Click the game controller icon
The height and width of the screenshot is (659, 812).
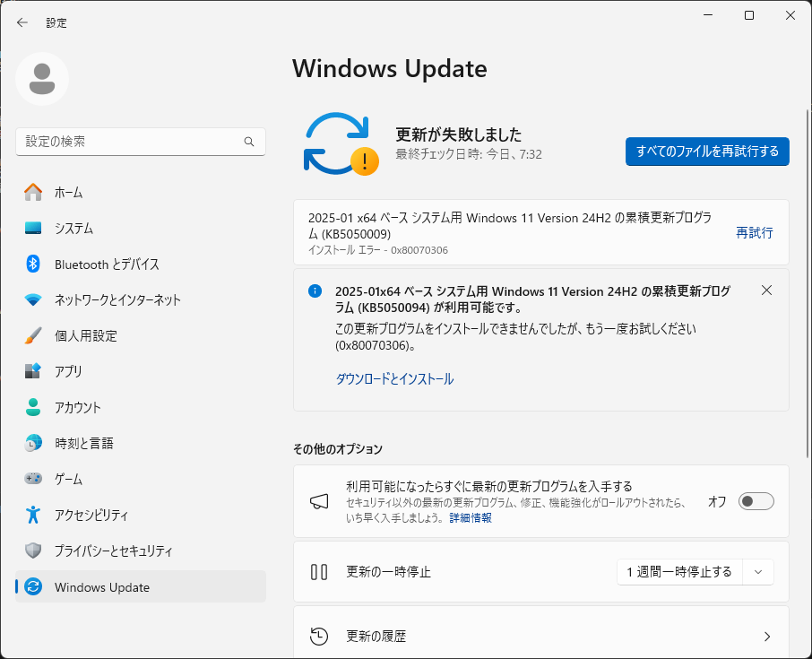33,478
